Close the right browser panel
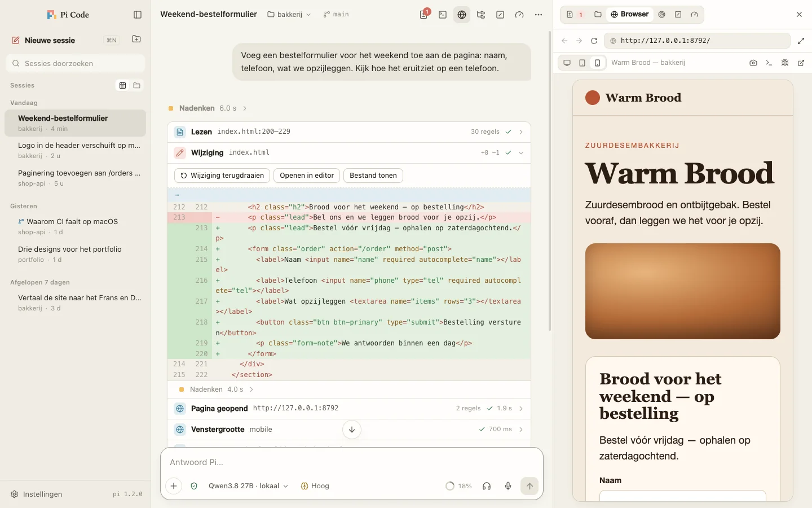The width and height of the screenshot is (812, 508). 799,15
